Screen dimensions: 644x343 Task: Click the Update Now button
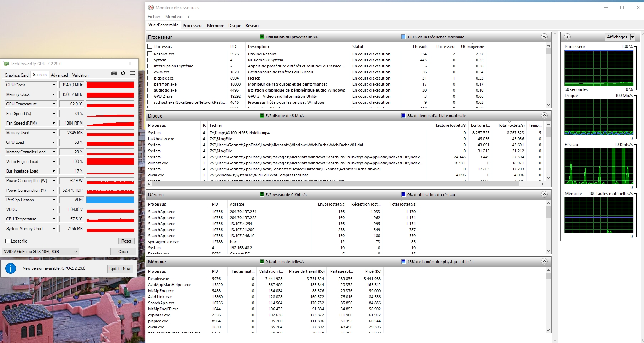(x=120, y=269)
